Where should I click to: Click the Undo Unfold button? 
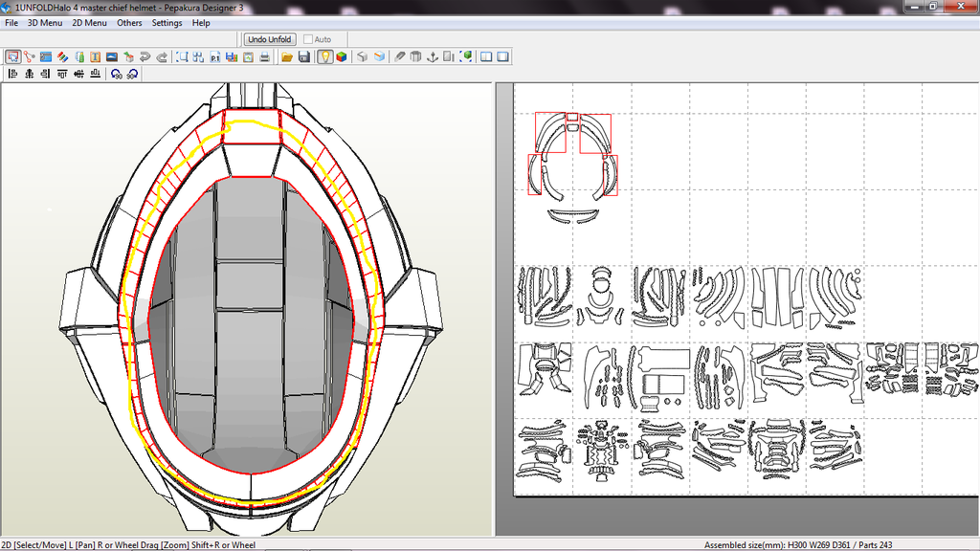coord(269,39)
